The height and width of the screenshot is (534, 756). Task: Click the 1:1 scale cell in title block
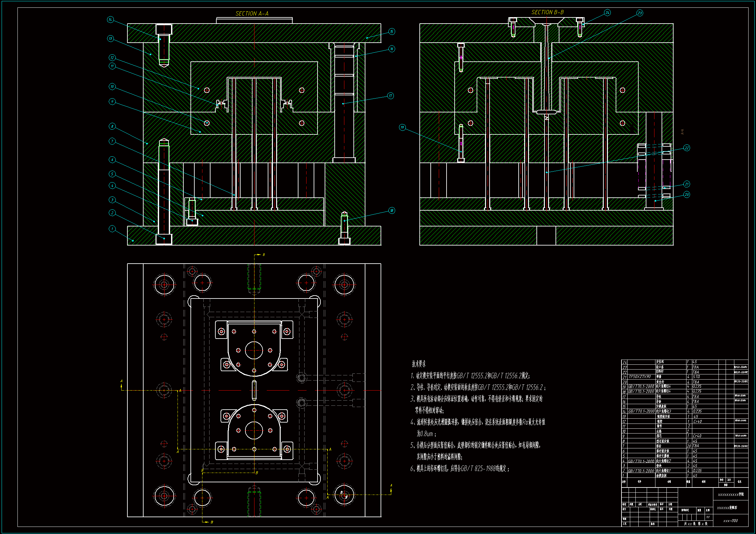[707, 517]
